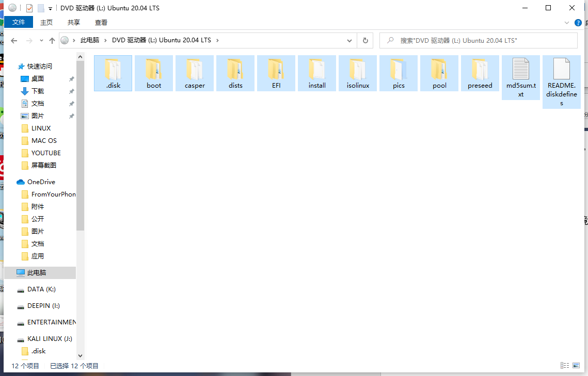Open the preseed folder
588x376 pixels.
480,73
